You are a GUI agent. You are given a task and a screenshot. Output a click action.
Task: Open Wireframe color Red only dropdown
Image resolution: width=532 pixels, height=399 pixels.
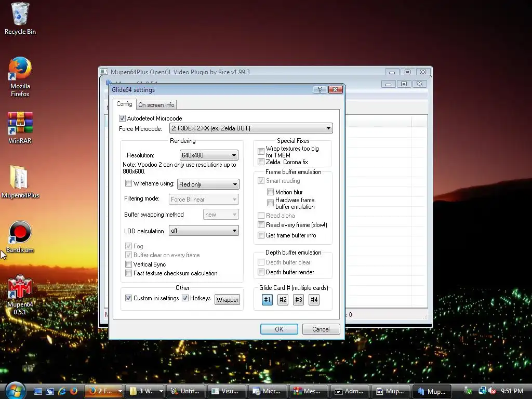click(x=208, y=184)
